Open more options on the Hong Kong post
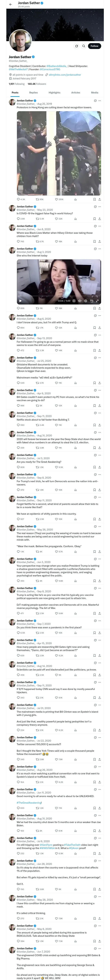 100,101
